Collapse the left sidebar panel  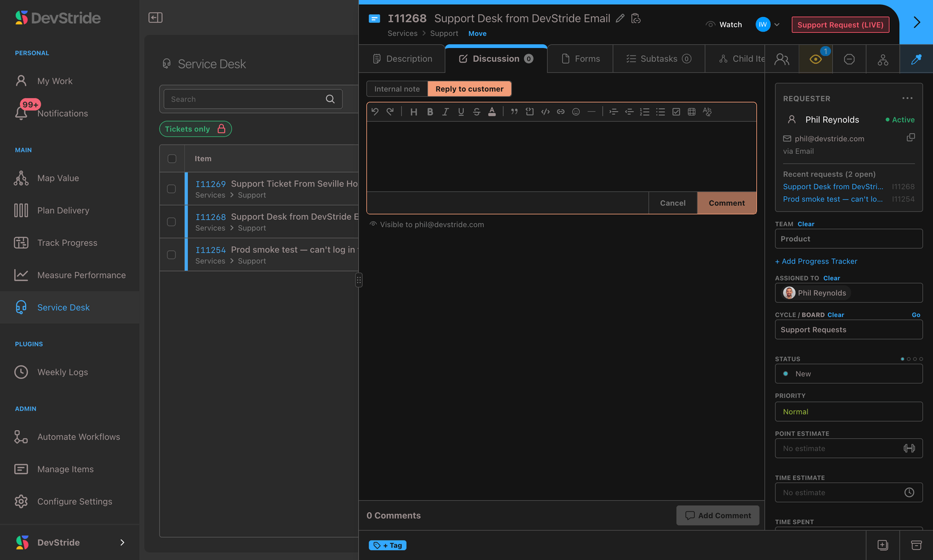(x=155, y=18)
